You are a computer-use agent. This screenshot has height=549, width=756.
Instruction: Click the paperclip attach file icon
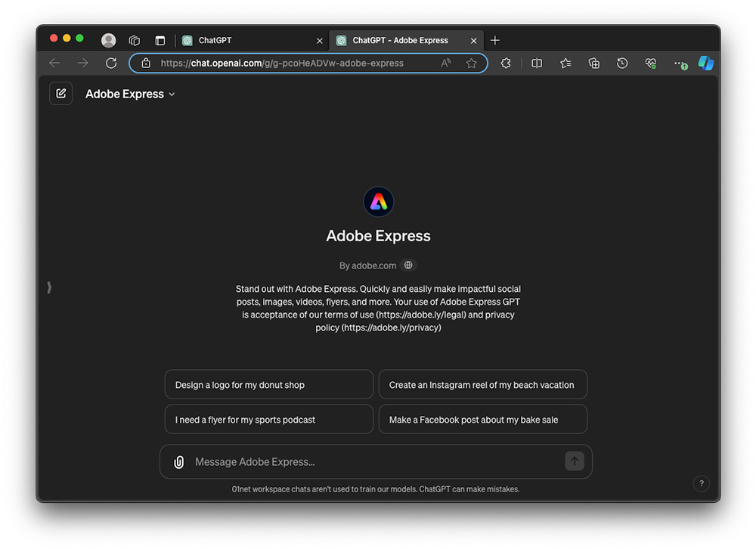coord(179,462)
